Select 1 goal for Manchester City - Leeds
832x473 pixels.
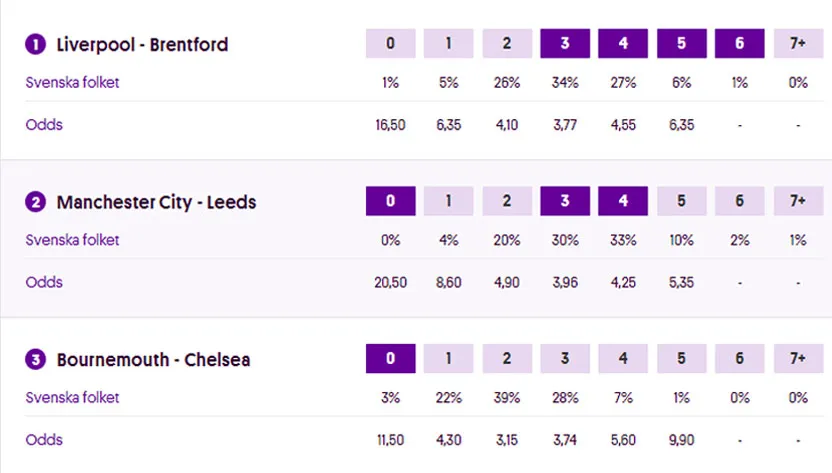[x=448, y=201]
